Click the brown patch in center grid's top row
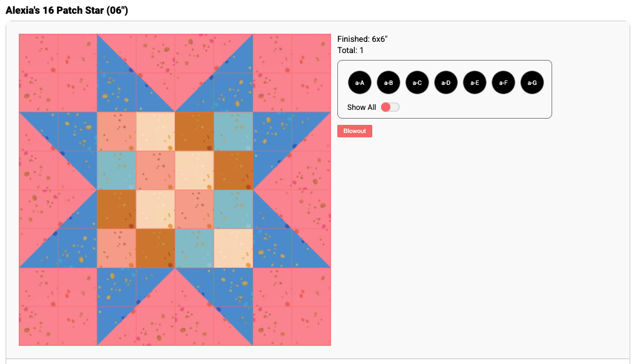 194,131
